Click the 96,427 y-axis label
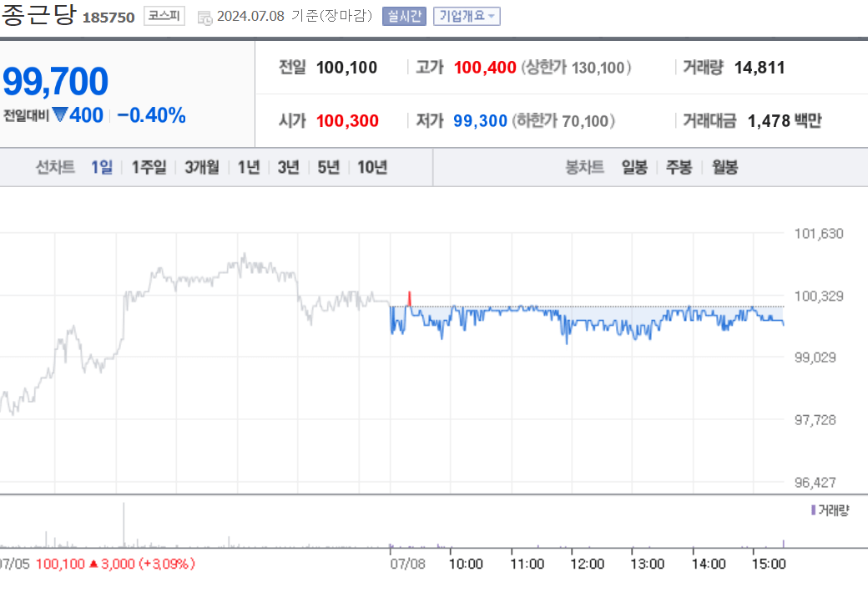868x598 pixels. [x=815, y=483]
